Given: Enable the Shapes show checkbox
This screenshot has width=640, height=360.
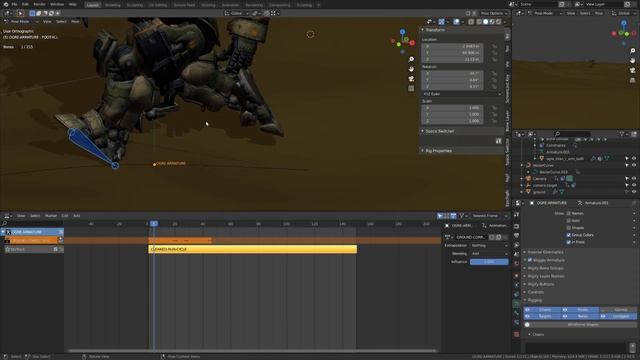Looking at the screenshot, I should (569, 228).
